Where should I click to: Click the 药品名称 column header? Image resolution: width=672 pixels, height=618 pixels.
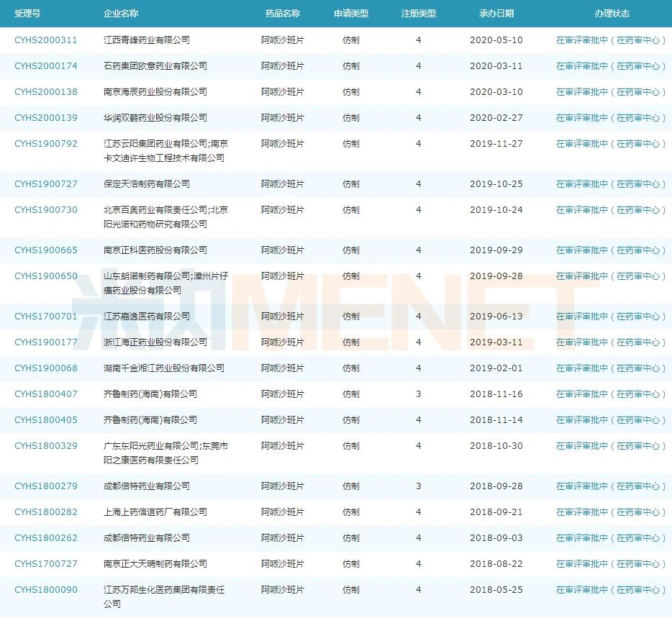click(x=283, y=13)
